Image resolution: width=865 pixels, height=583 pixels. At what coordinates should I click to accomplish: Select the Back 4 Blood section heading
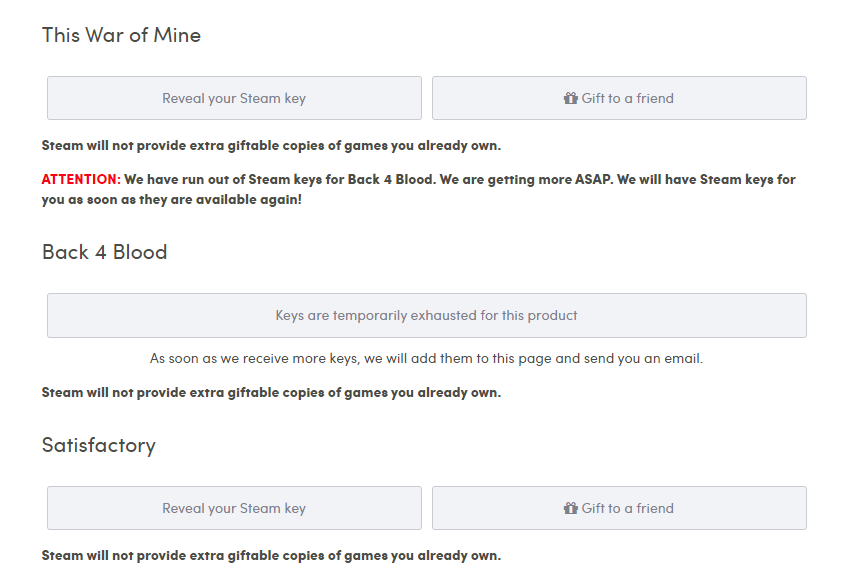click(x=104, y=252)
